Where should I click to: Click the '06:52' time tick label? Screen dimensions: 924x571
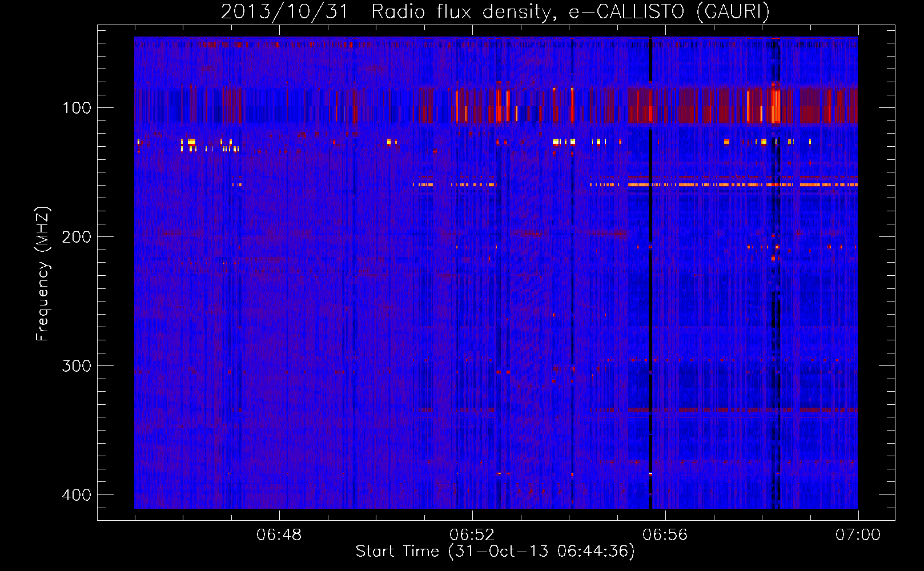coord(472,535)
